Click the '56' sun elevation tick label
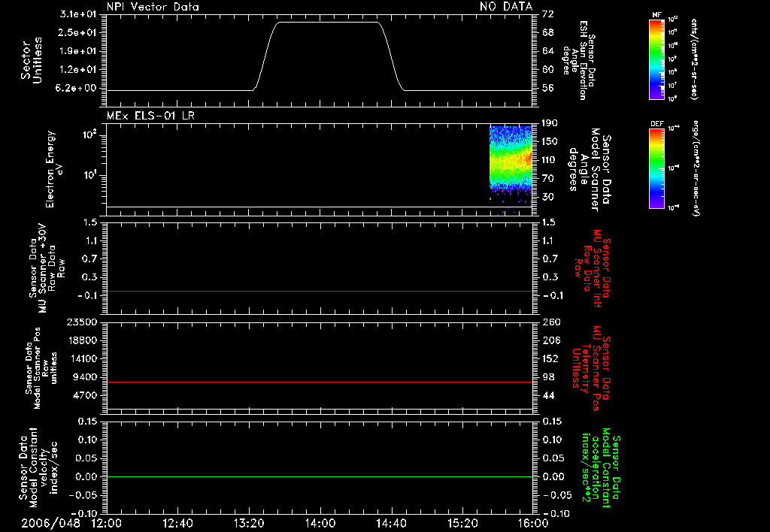This screenshot has width=770, height=532. pos(548,89)
